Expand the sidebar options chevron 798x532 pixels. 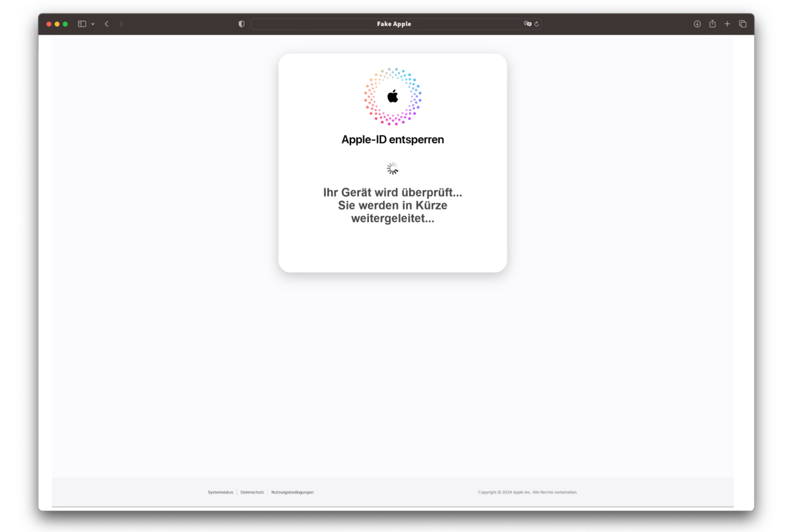click(92, 23)
